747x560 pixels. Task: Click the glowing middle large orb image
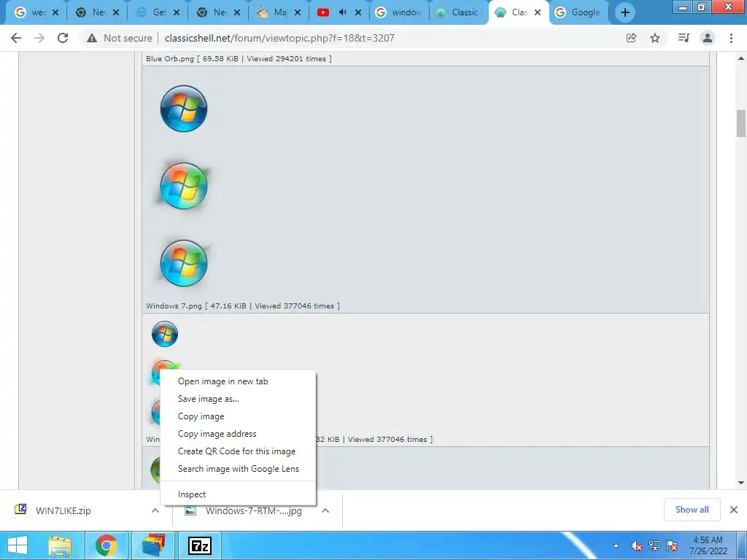(x=183, y=186)
